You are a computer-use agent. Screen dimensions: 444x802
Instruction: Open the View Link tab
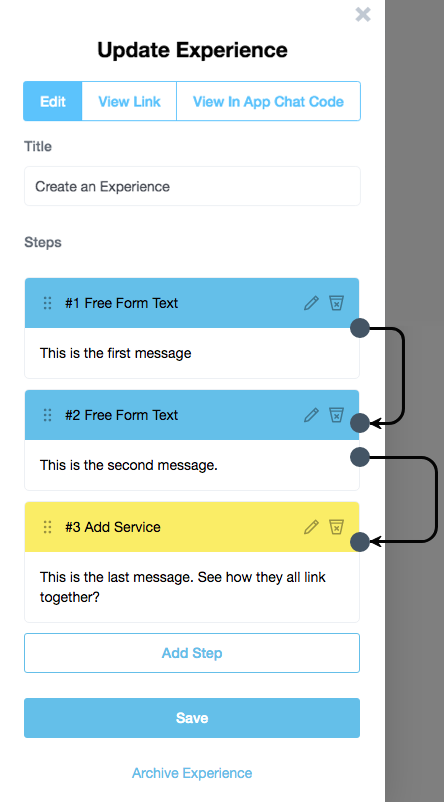pos(129,101)
